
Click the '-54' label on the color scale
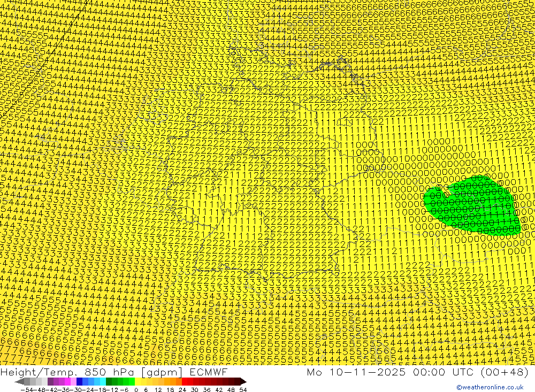27,390
